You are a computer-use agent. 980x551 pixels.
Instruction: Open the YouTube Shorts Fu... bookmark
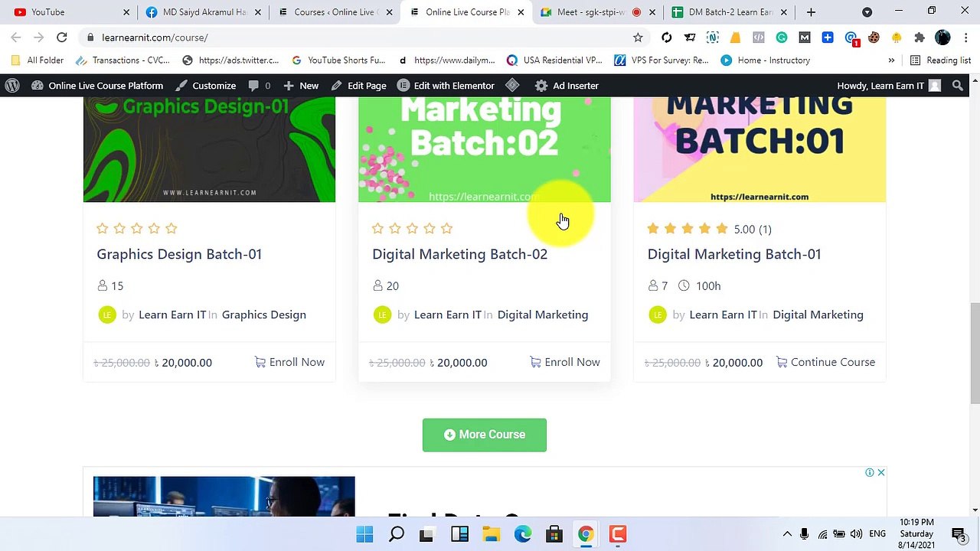[x=338, y=60]
